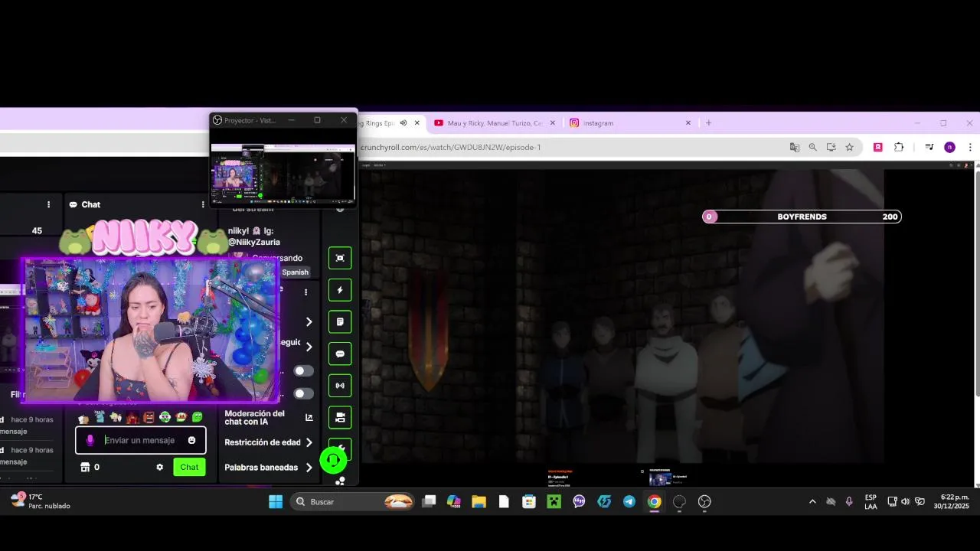Close the Mau y Ricky YouTube tab
Screen dimensions: 980x551
(x=552, y=122)
